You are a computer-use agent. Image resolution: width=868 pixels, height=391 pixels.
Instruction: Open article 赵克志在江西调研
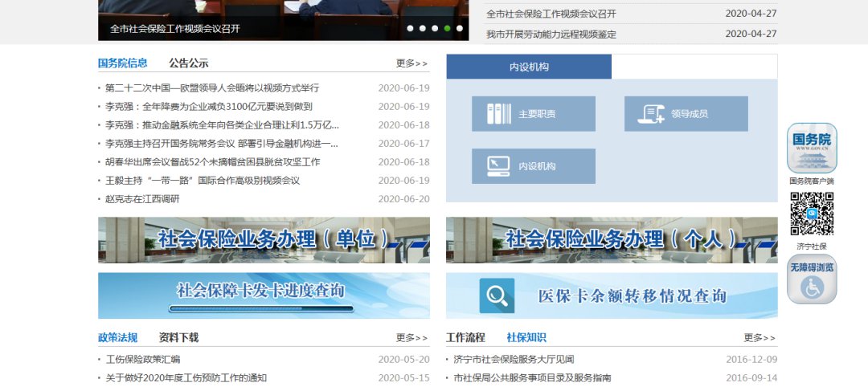pos(143,199)
